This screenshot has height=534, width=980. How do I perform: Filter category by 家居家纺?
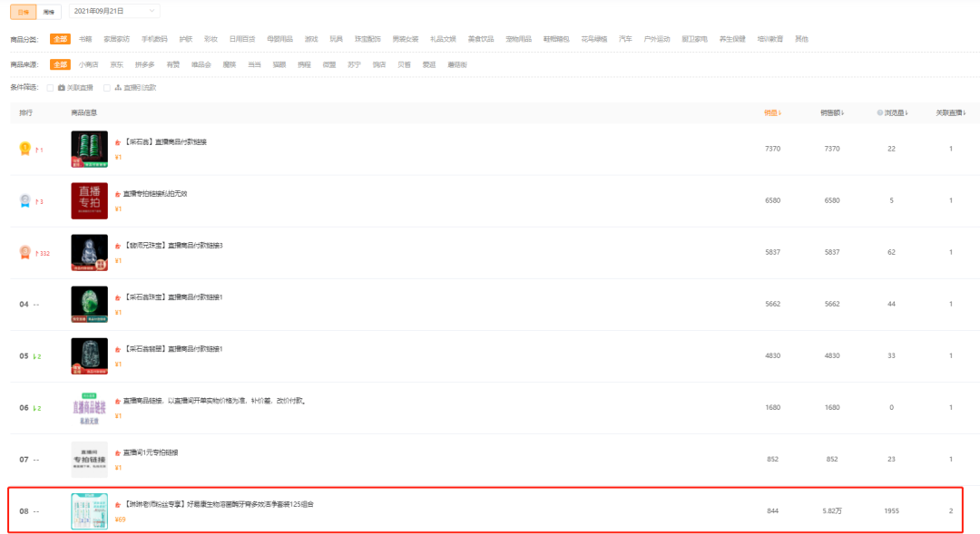116,39
